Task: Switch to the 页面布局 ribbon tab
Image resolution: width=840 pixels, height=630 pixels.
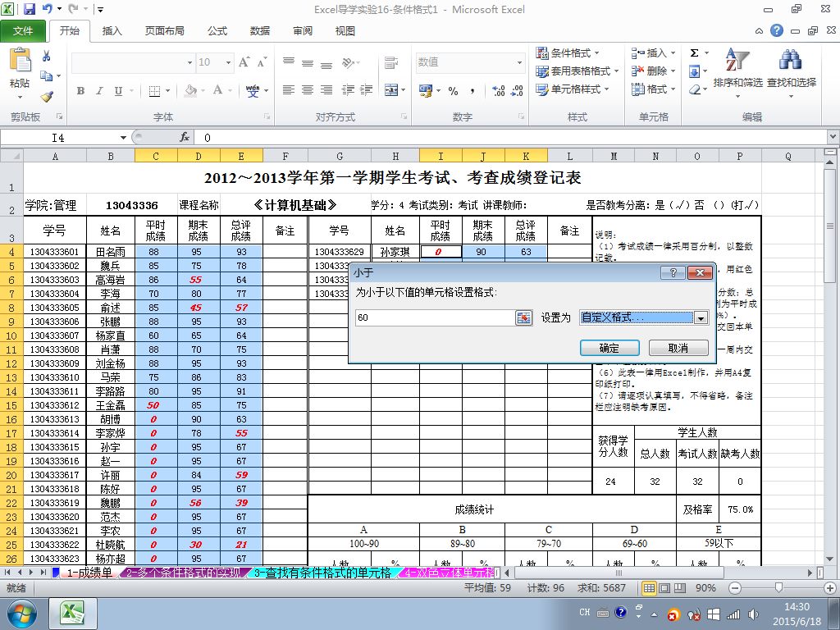Action: [x=164, y=31]
